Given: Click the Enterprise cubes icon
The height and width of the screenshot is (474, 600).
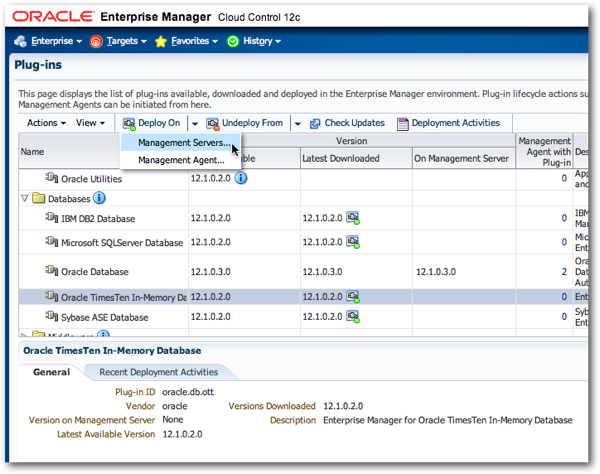Looking at the screenshot, I should 21,41.
